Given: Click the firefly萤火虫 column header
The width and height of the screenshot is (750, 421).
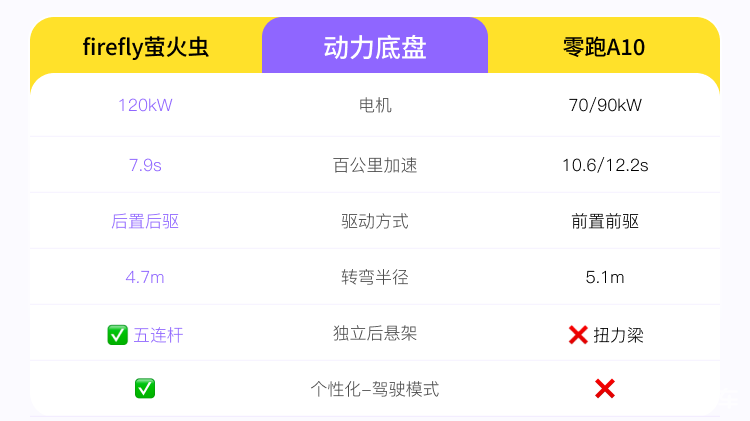Looking at the screenshot, I should [x=146, y=47].
